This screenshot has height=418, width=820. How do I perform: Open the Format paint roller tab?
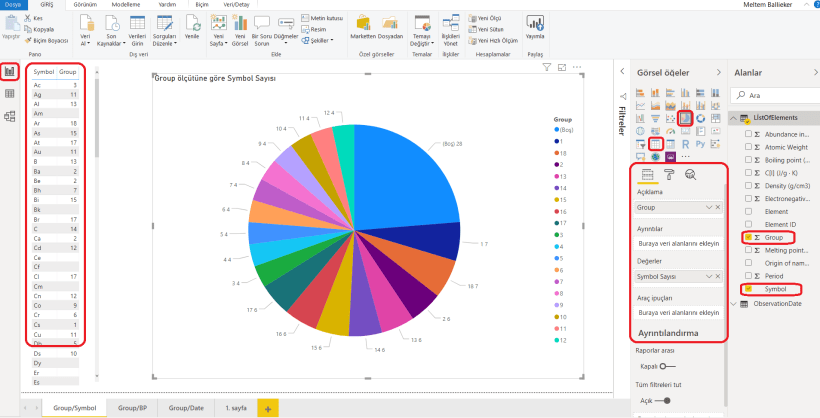click(668, 175)
